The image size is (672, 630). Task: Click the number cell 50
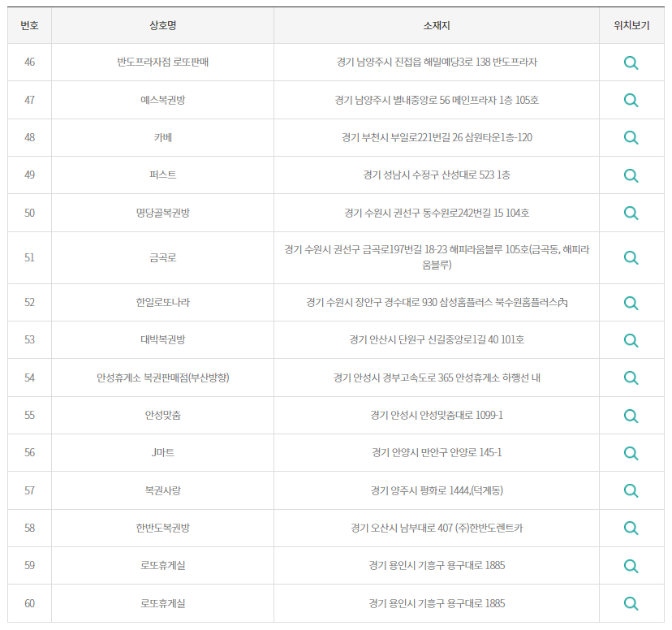pyautogui.click(x=29, y=213)
